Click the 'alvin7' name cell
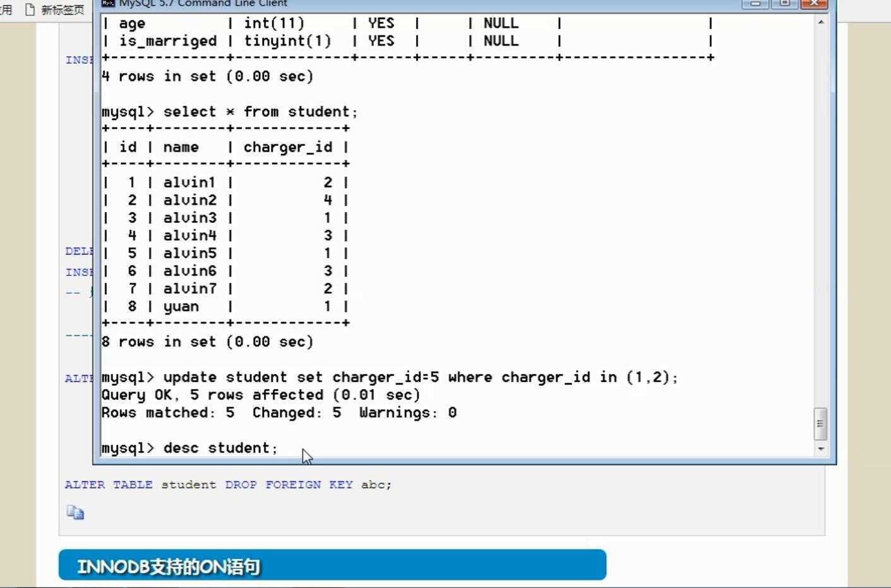This screenshot has width=891, height=588. (189, 289)
